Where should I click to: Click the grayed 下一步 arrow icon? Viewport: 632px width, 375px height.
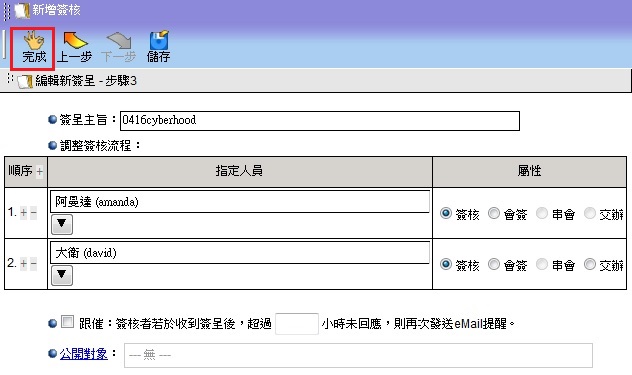(118, 41)
